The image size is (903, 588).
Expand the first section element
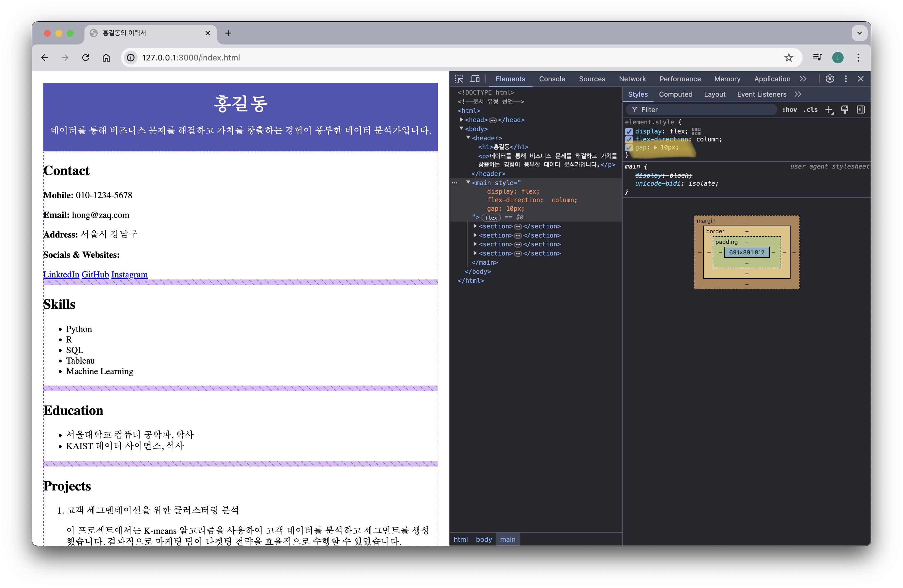coord(475,226)
